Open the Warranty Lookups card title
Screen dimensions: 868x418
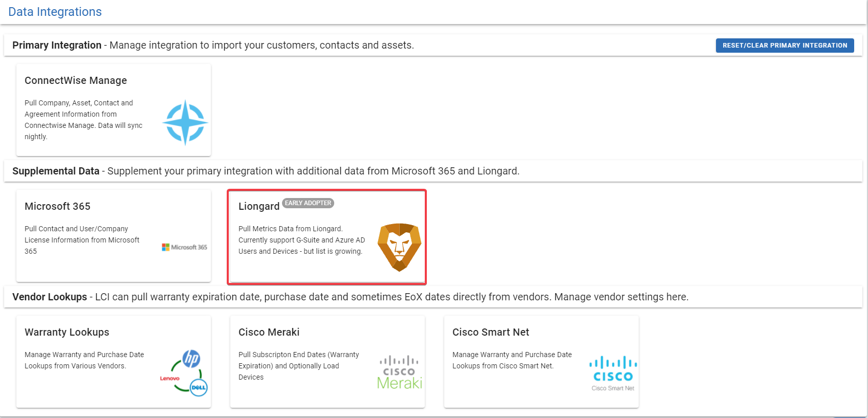(x=67, y=332)
